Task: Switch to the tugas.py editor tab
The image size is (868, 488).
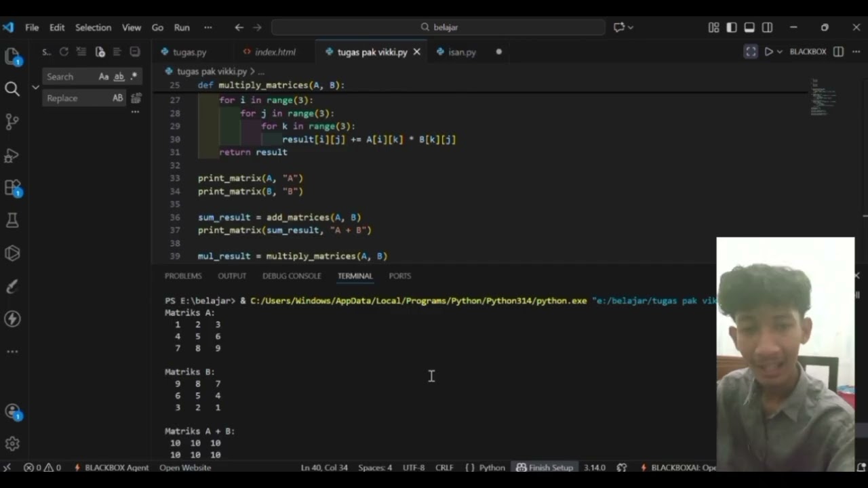Action: [189, 52]
